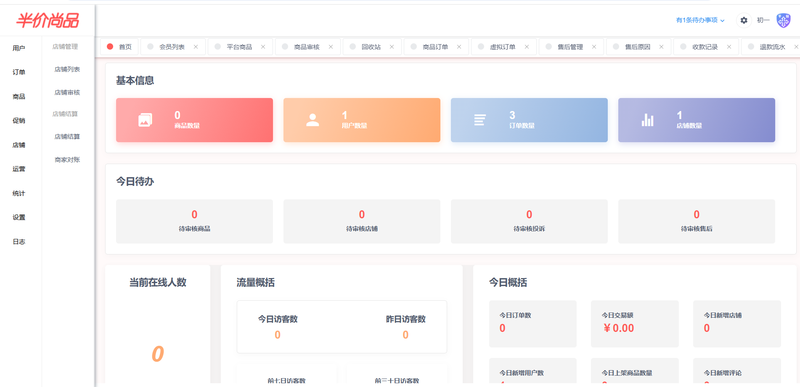Open the 待审核店铺 todo card

pyautogui.click(x=362, y=221)
